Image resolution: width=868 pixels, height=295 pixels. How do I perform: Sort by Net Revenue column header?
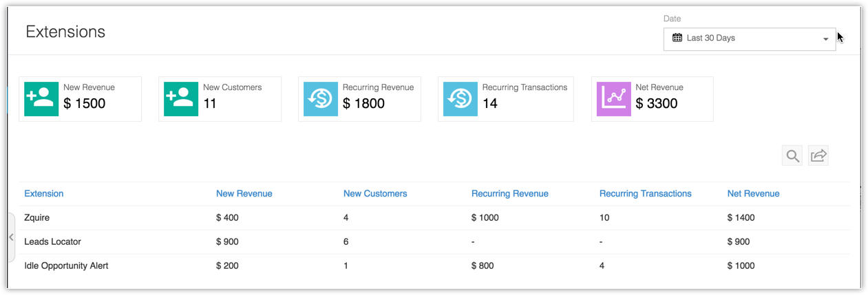pyautogui.click(x=753, y=194)
